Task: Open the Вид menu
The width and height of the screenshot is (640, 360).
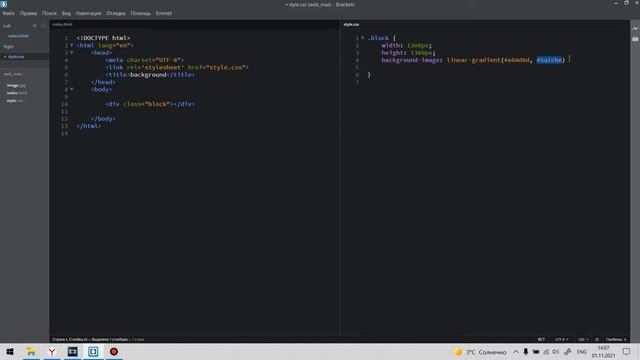Action: pos(66,13)
